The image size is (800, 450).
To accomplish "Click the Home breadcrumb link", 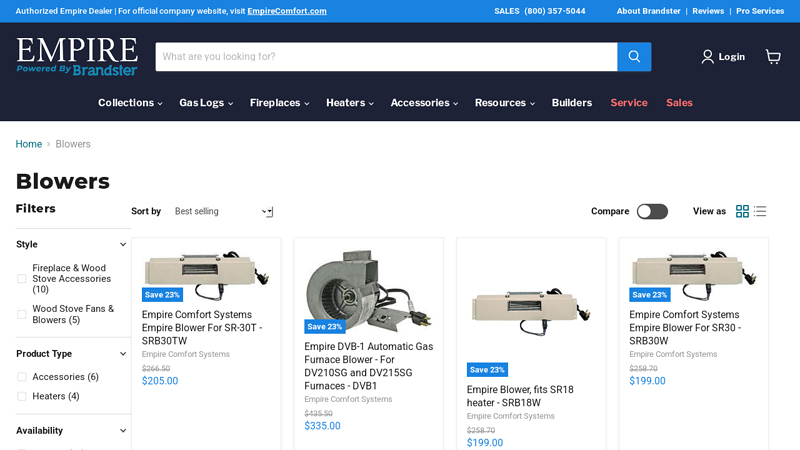I will coord(29,144).
